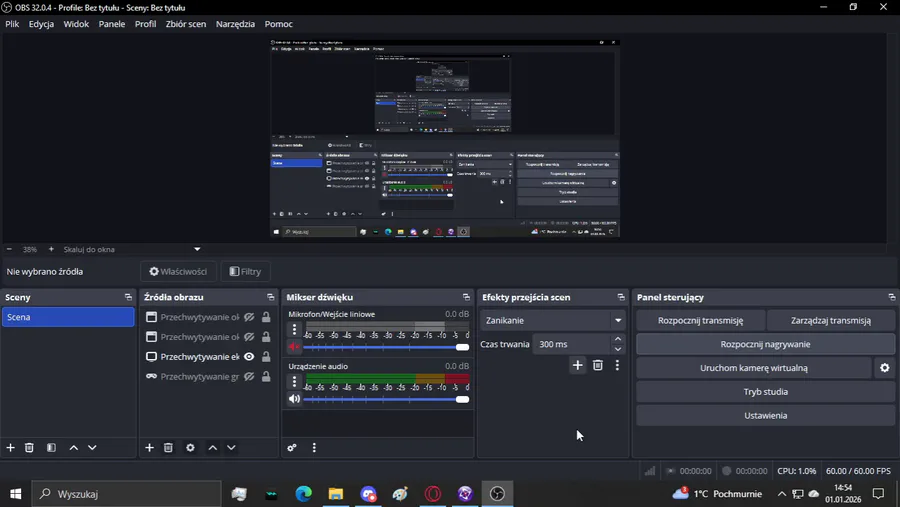The image size is (900, 507).
Task: Remove the transition with trash icon
Action: tap(598, 365)
